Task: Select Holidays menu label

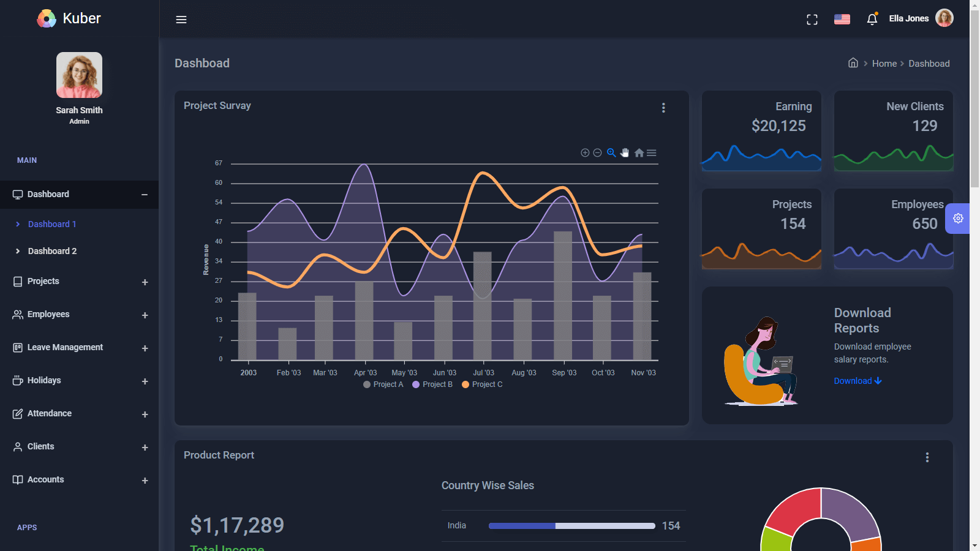Action: click(44, 380)
